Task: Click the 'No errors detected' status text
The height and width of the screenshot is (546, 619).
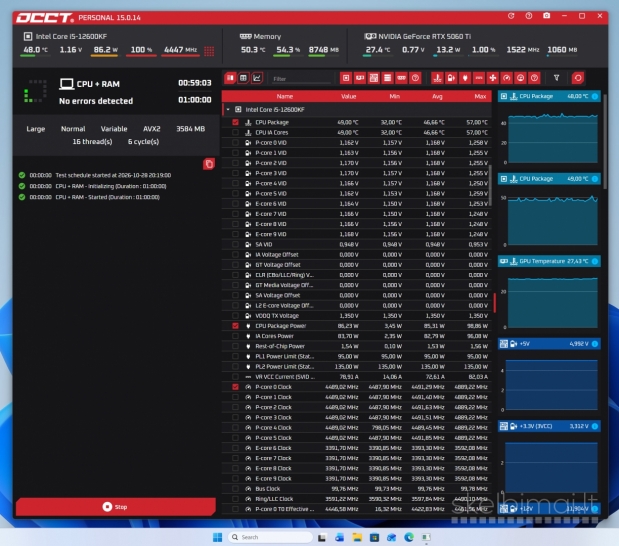Action: coord(96,101)
